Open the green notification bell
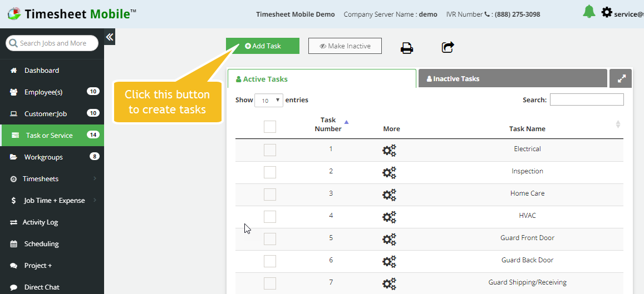The image size is (644, 294). [589, 12]
